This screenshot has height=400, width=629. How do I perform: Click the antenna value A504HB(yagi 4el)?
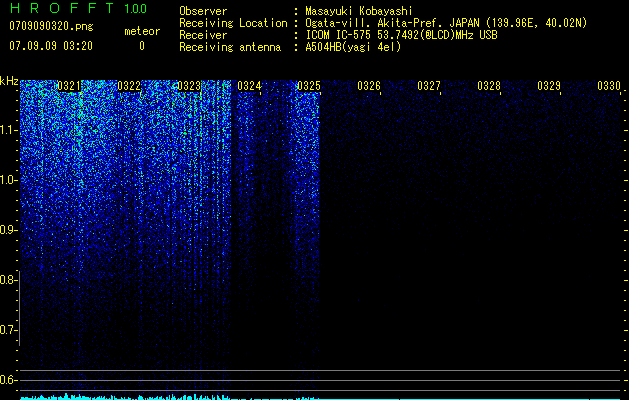click(353, 47)
